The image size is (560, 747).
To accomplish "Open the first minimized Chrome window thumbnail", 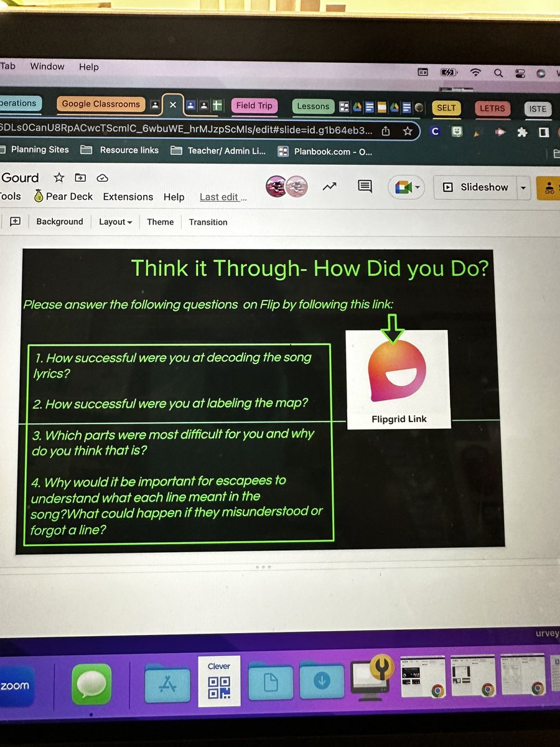I will pyautogui.click(x=423, y=675).
